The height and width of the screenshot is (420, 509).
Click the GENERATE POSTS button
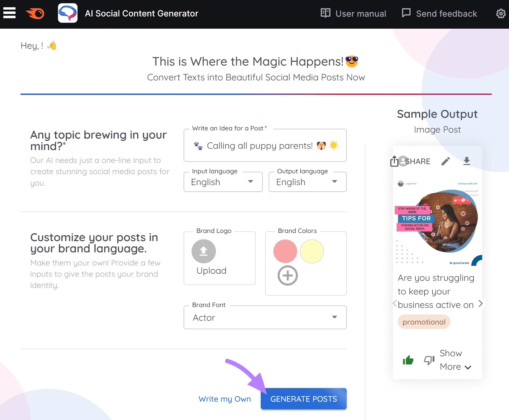click(303, 399)
